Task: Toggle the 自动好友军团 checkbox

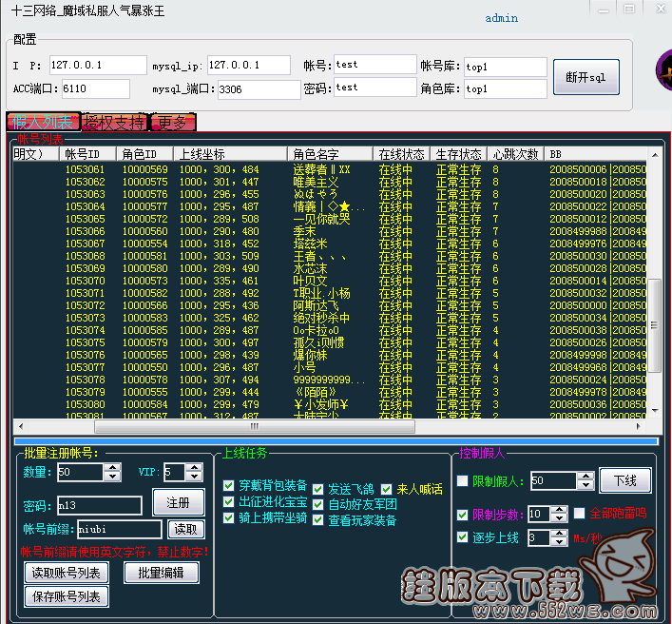Action: click(318, 505)
